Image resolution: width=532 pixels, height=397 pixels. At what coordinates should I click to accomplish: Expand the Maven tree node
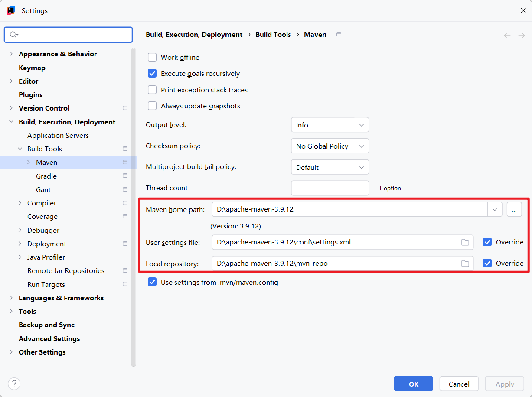[29, 162]
